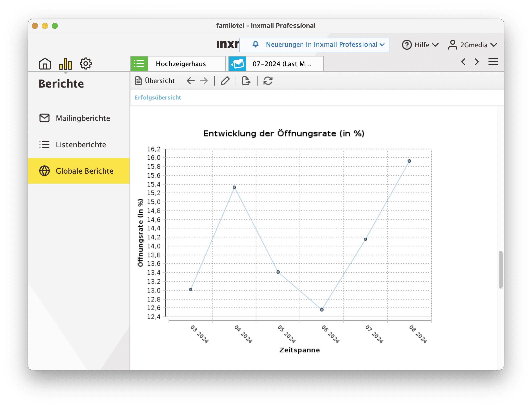532x407 pixels.
Task: Expand Neuerungen in Inxmail Professional dropdown
Action: (314, 45)
